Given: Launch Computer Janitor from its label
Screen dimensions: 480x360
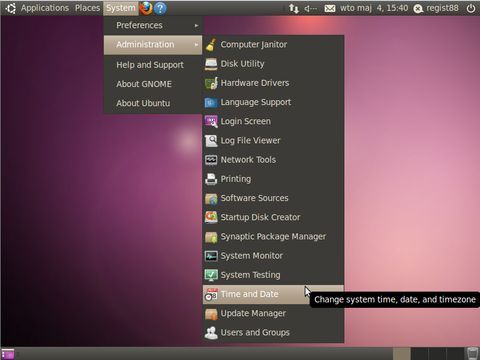Looking at the screenshot, I should 254,45.
